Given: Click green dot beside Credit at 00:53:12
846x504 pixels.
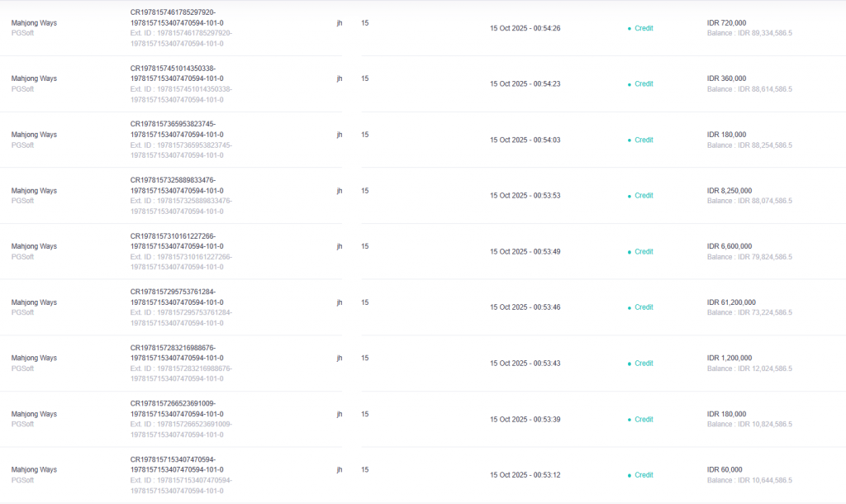Looking at the screenshot, I should tap(630, 475).
